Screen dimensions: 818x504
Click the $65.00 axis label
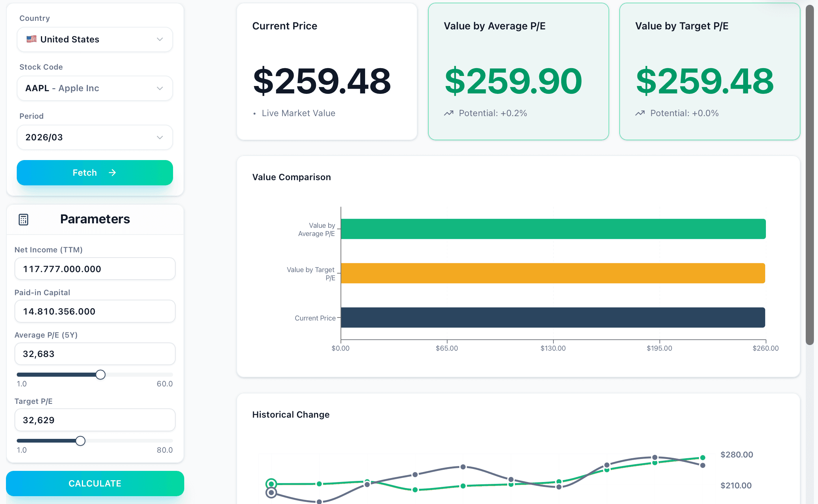click(447, 348)
